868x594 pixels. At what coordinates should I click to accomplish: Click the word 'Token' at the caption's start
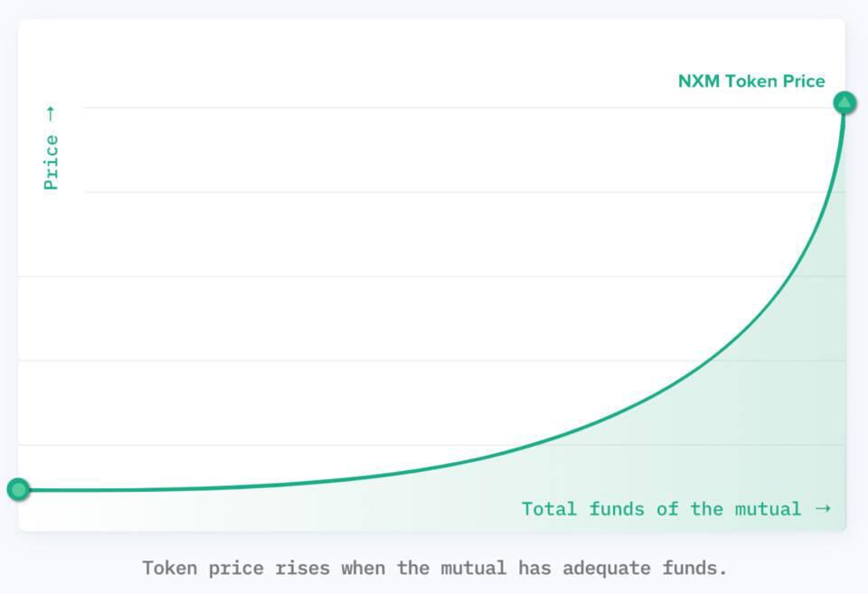[x=170, y=569]
